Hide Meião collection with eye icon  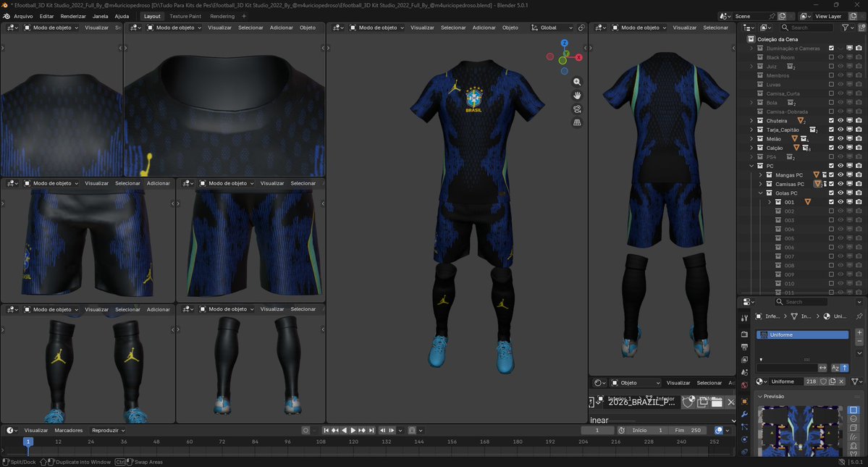point(840,138)
